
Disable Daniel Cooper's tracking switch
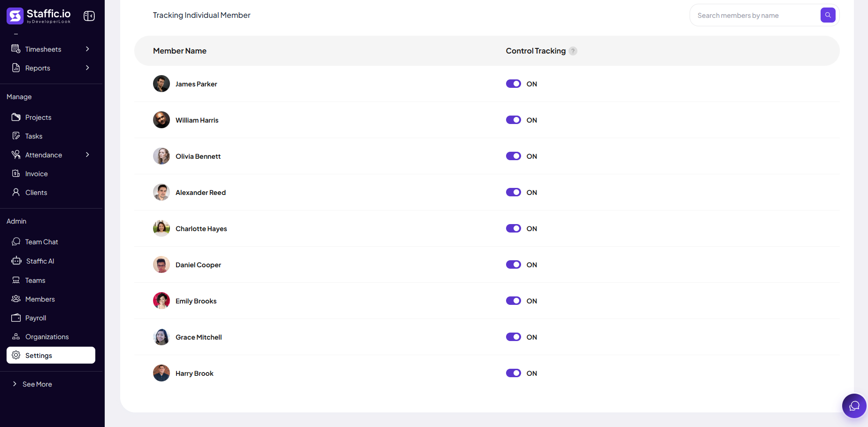pos(514,264)
